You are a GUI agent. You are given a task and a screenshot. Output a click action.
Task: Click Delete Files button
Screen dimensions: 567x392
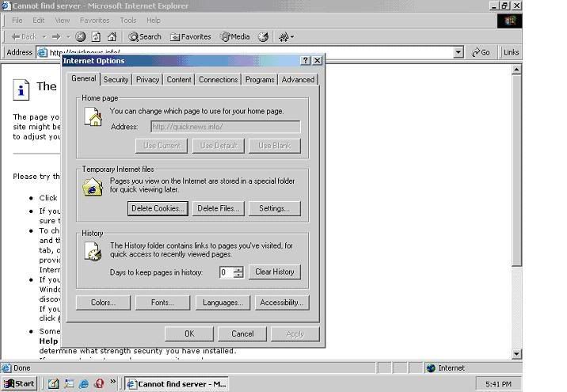click(218, 208)
